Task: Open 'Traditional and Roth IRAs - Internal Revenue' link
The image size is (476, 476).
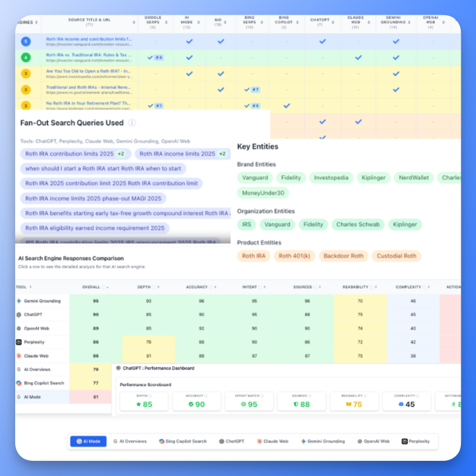Action: pyautogui.click(x=89, y=87)
